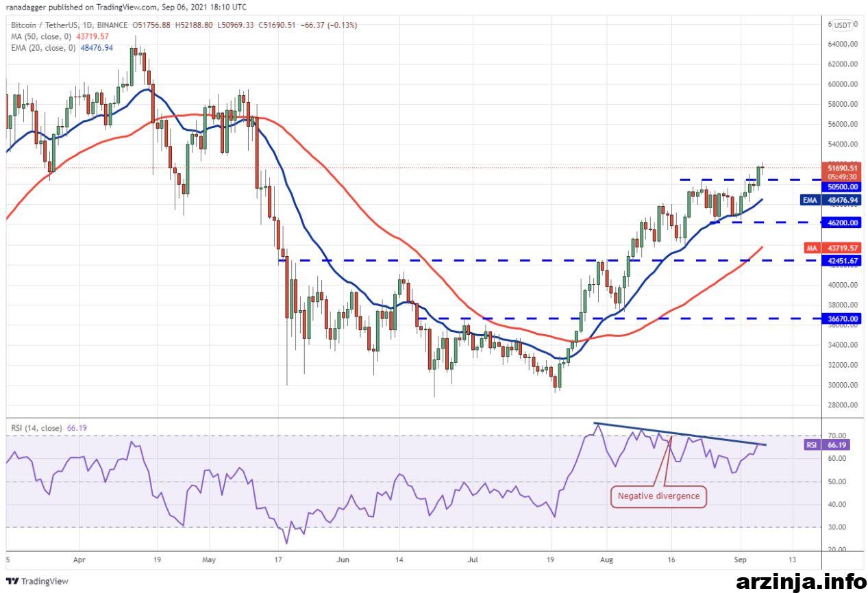
Task: Select the 42451.67 support level label
Action: (842, 261)
